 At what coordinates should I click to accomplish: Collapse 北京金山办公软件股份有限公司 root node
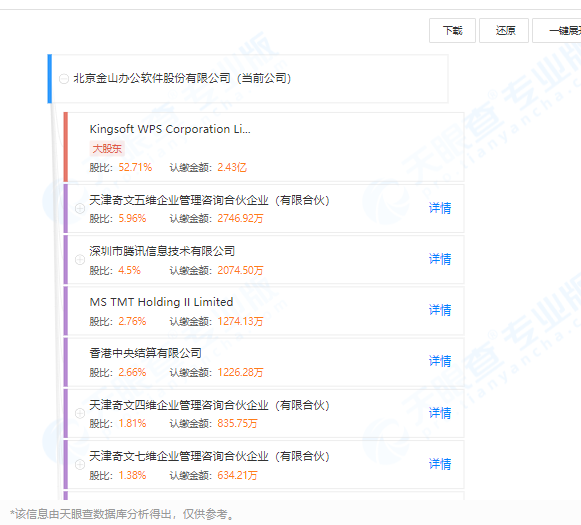tap(64, 79)
